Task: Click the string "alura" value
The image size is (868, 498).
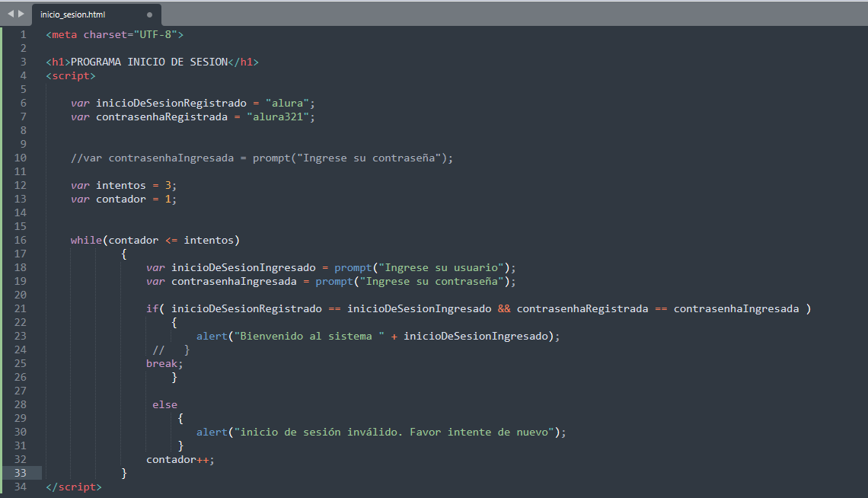Action: coord(287,103)
